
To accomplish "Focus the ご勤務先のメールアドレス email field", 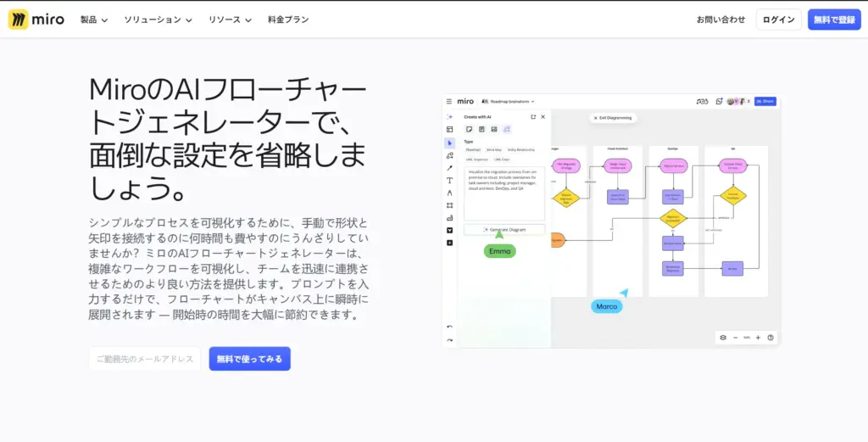I will [144, 359].
